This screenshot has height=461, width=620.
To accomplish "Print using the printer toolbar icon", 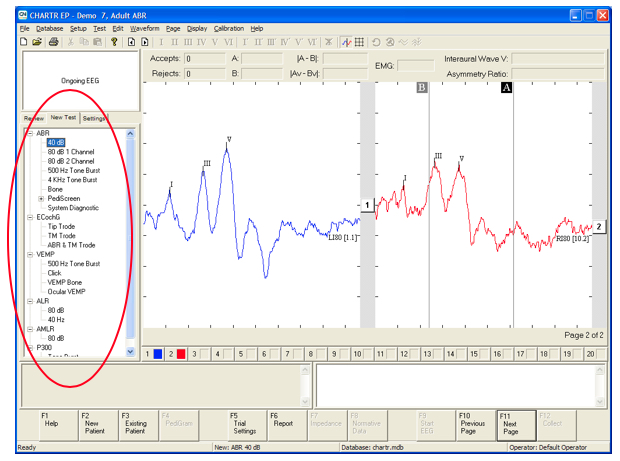I will 54,42.
